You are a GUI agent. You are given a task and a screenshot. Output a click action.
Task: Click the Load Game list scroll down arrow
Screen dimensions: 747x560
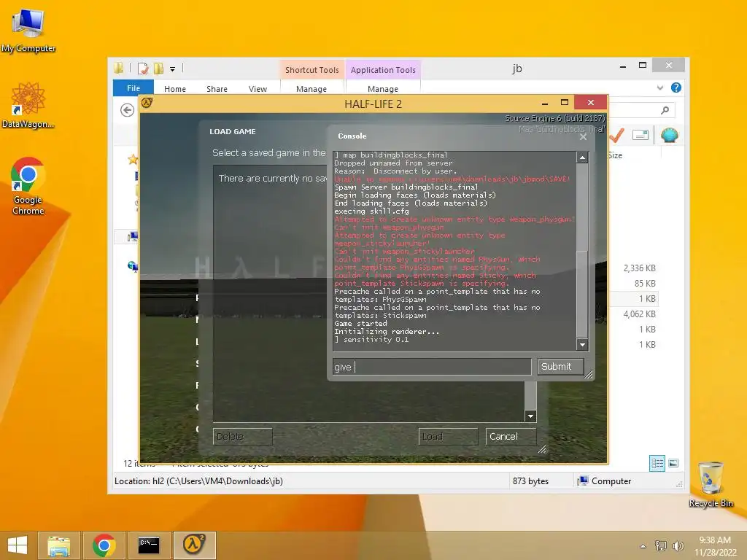point(530,416)
